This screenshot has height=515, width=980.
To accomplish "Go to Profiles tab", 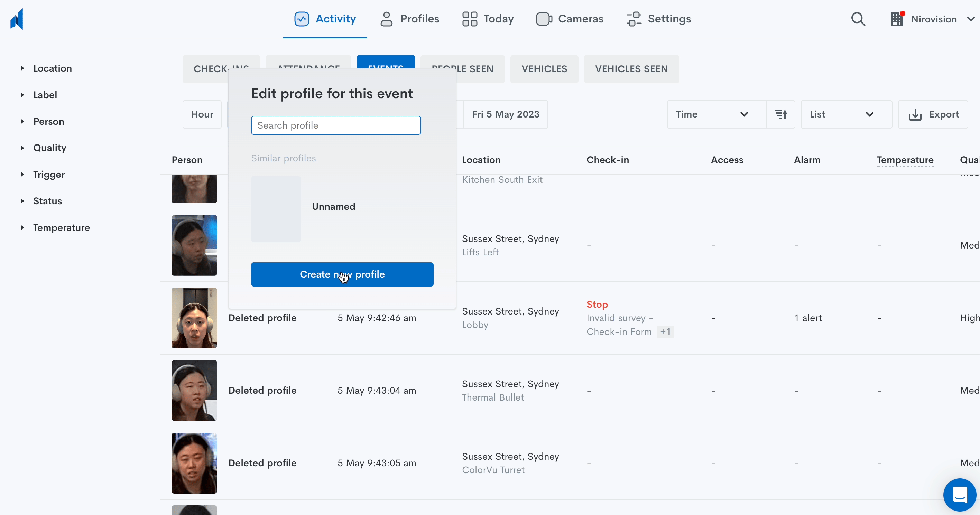I will 409,19.
